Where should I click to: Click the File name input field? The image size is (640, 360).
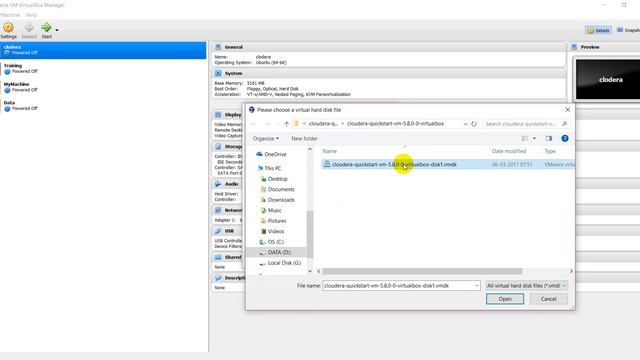(x=398, y=286)
